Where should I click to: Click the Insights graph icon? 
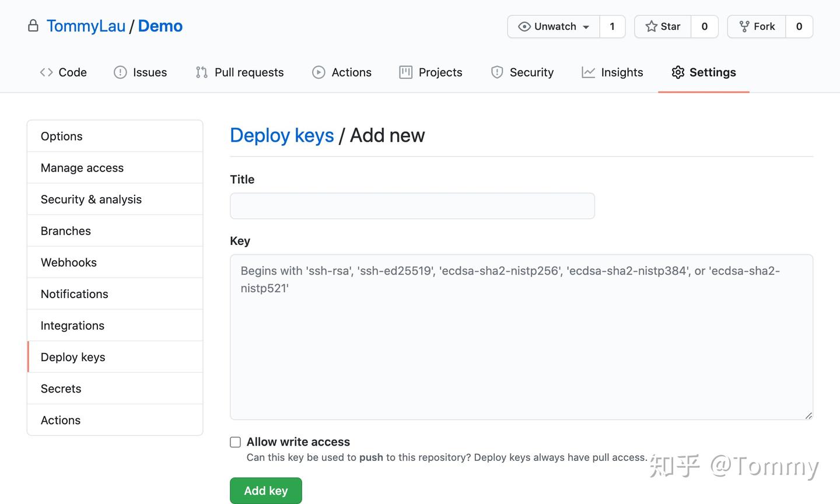point(589,72)
